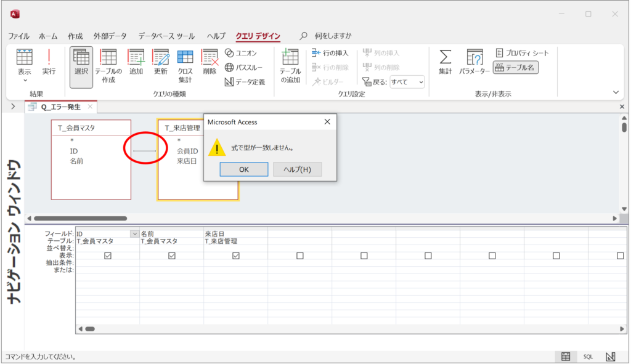Toggle the テーブル名 button in ribbon

[515, 68]
